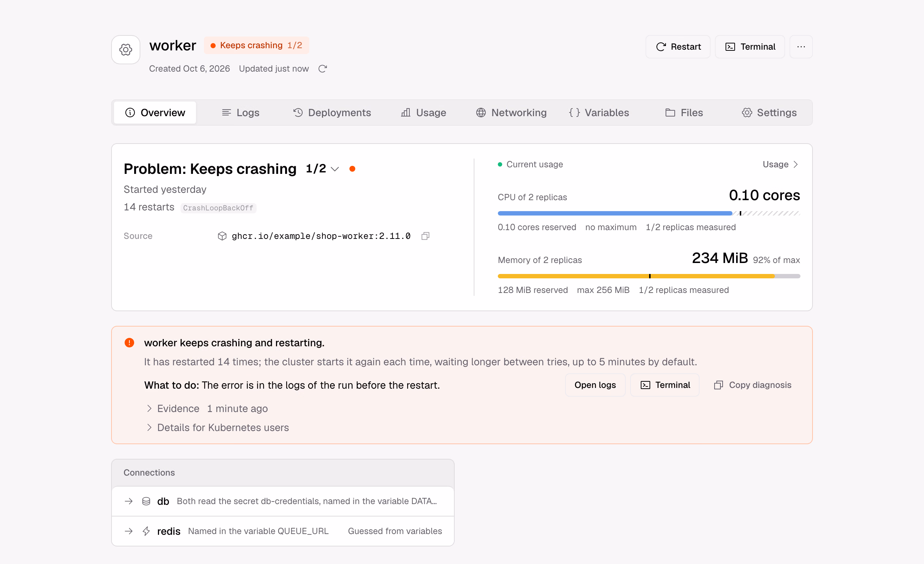
Task: Click the orange alert exclamation icon
Action: [129, 343]
